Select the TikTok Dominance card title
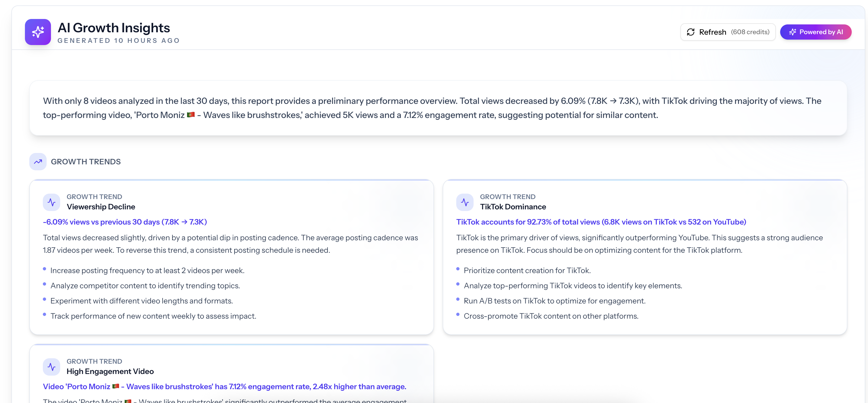 pos(513,207)
